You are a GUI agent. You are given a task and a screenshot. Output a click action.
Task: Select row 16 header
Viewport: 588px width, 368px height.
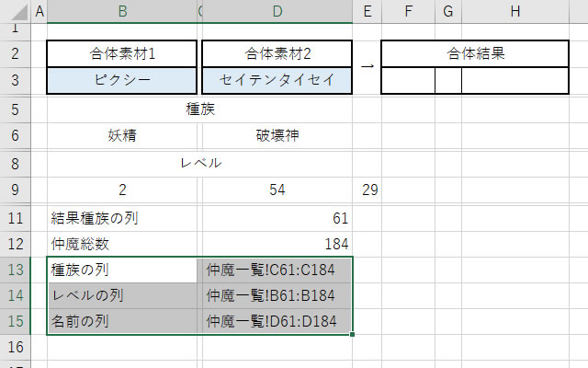[15, 348]
